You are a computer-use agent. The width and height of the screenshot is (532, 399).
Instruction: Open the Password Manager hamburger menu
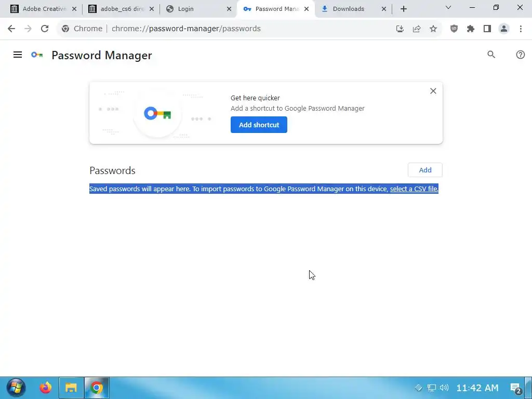tap(18, 55)
